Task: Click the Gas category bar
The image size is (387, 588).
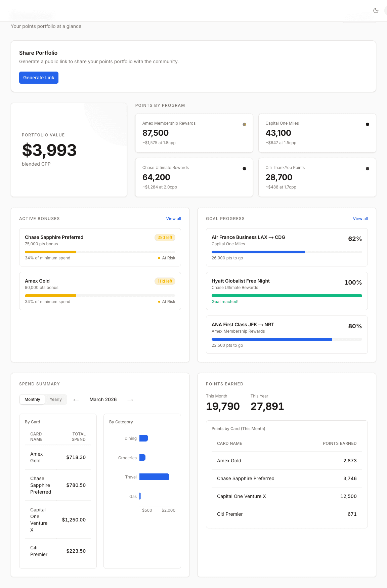Action: [140, 496]
